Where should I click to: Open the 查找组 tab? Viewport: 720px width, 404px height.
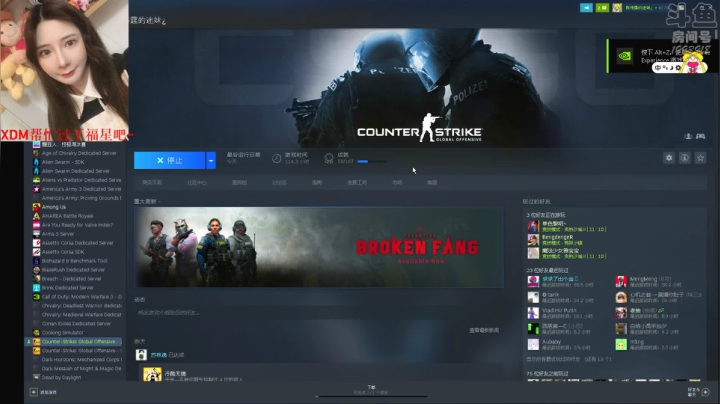[239, 183]
